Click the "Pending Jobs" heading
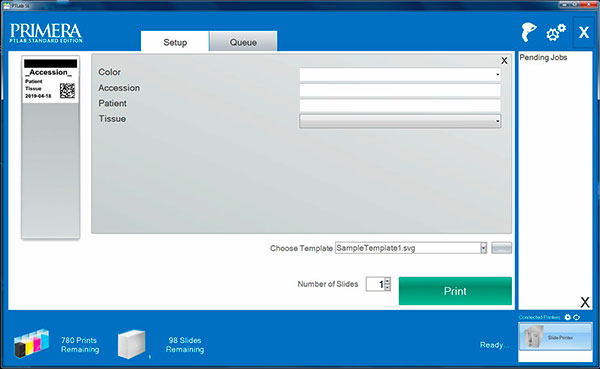 [543, 57]
